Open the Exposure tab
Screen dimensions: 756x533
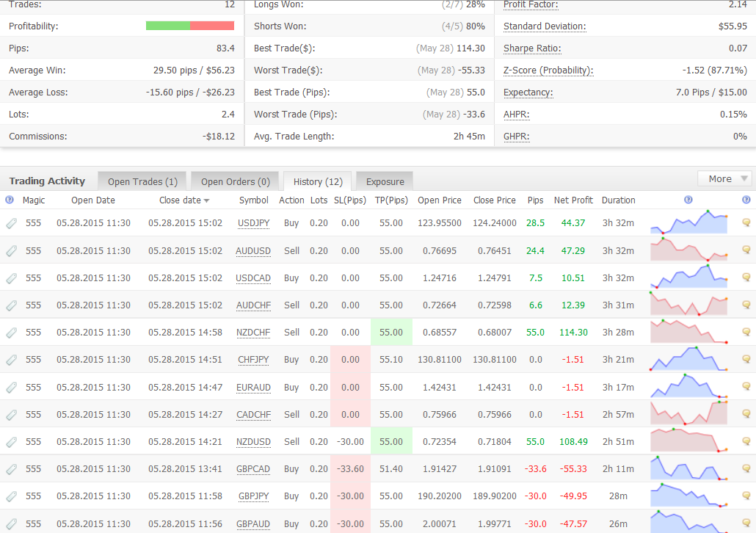(385, 182)
